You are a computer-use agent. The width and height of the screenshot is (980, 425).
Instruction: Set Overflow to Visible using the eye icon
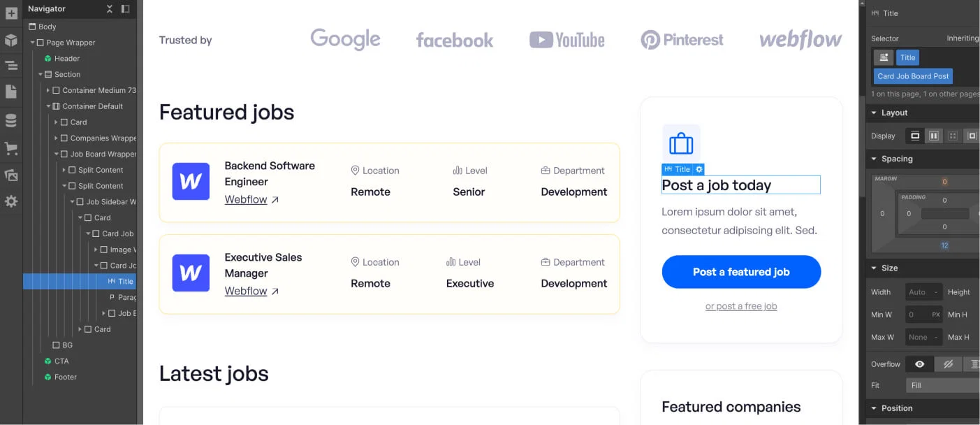pos(919,363)
